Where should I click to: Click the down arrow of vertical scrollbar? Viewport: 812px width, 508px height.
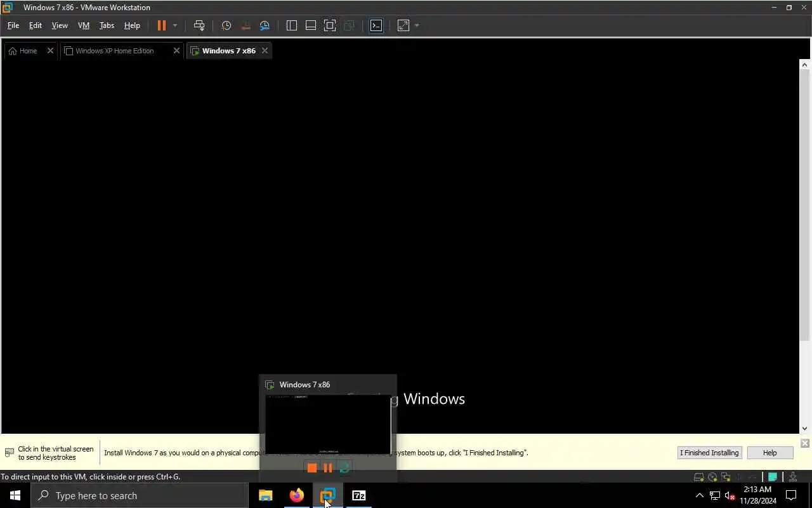tap(804, 429)
